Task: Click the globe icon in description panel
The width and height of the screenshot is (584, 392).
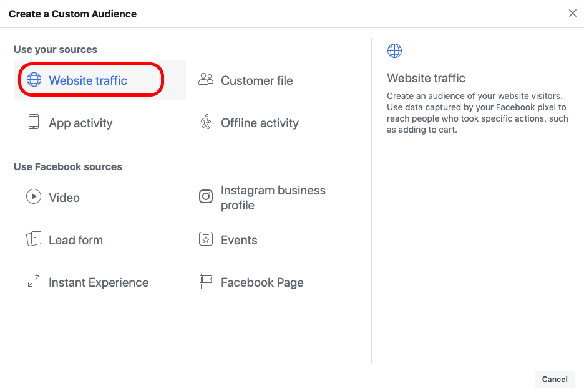Action: pos(394,51)
